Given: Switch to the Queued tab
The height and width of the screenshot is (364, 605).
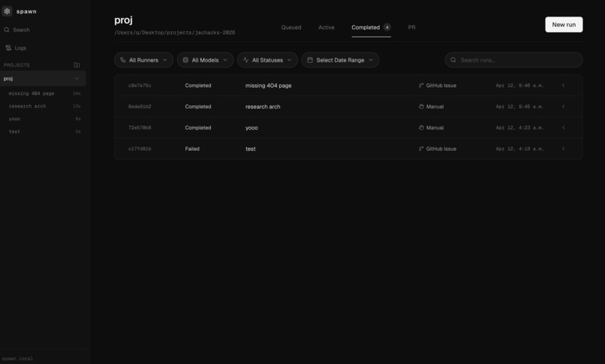Looking at the screenshot, I should click(291, 27).
